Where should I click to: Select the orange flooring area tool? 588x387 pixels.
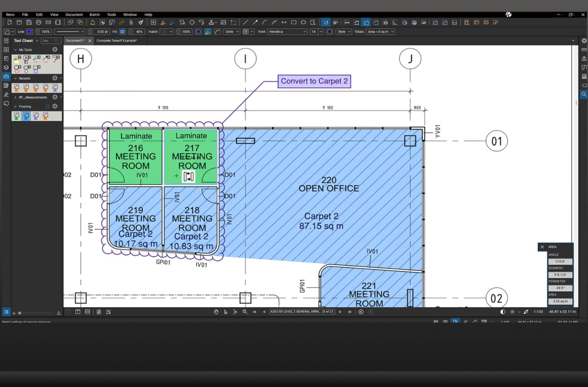coord(46,115)
